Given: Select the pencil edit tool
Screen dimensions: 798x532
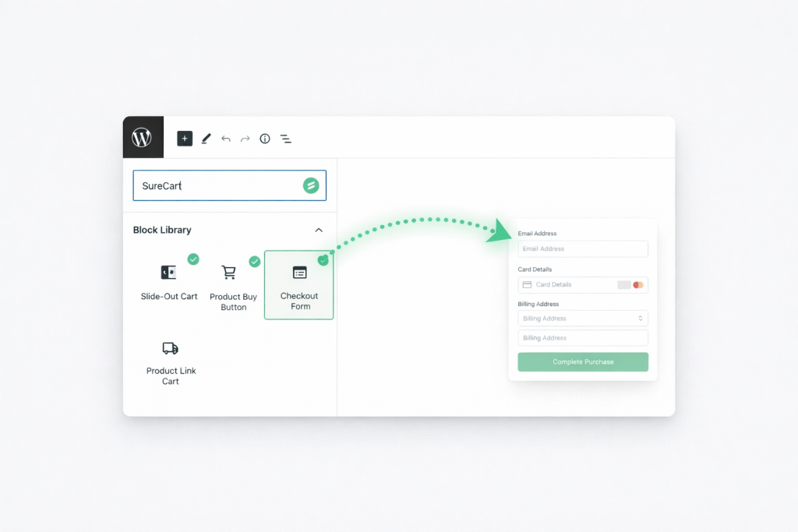Looking at the screenshot, I should click(x=206, y=139).
